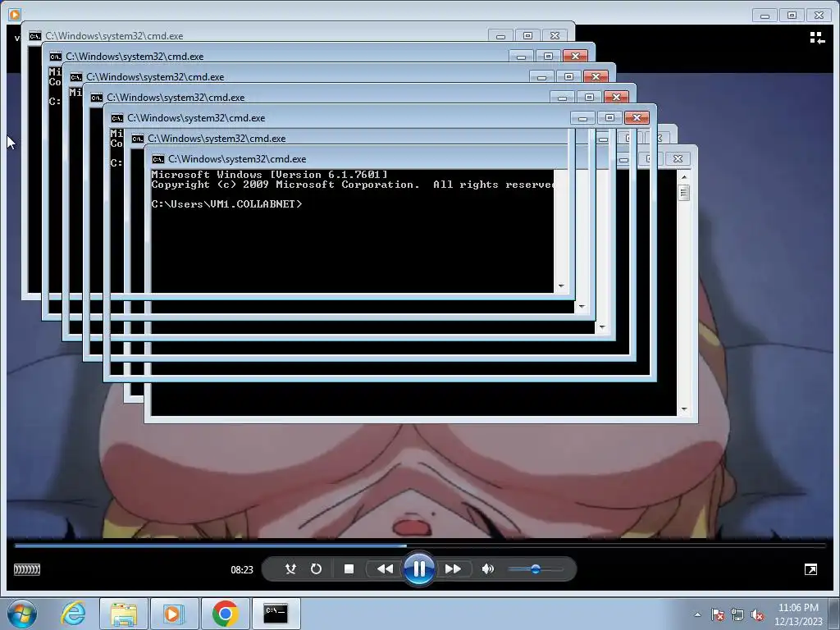Viewport: 840px width, 630px height.
Task: Open the clock showing 11:06 PM
Action: (x=798, y=614)
